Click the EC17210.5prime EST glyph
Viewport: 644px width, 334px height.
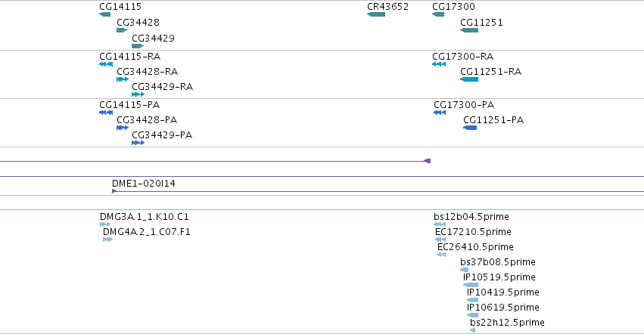440,240
